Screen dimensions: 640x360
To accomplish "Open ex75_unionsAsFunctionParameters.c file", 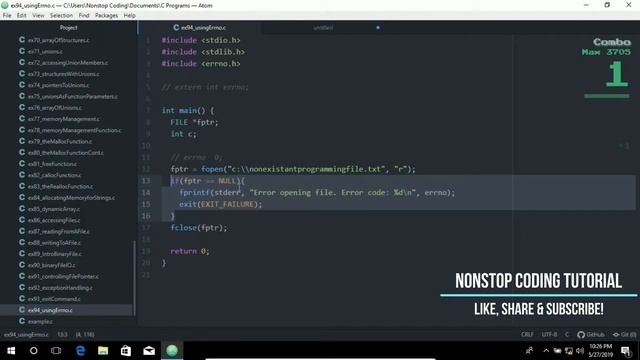I will point(73,96).
